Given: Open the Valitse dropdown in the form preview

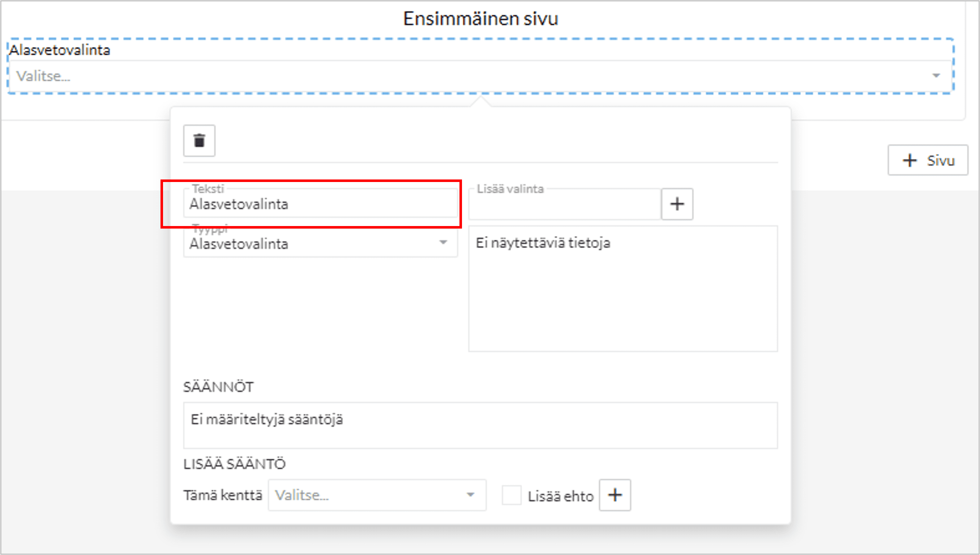Looking at the screenshot, I should point(480,76).
